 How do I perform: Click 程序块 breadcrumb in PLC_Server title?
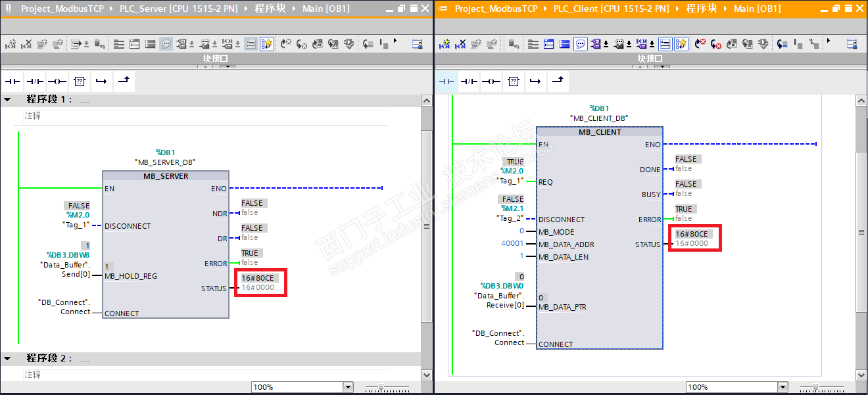pos(271,9)
